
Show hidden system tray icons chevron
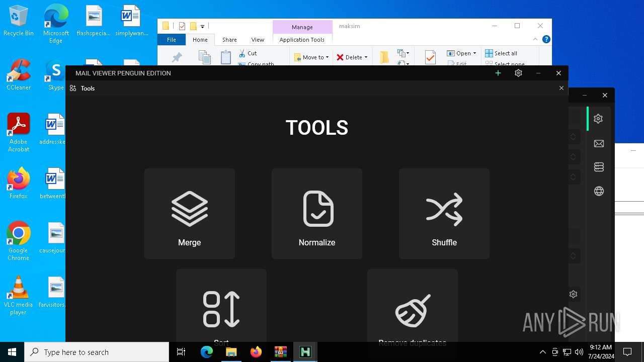542,352
